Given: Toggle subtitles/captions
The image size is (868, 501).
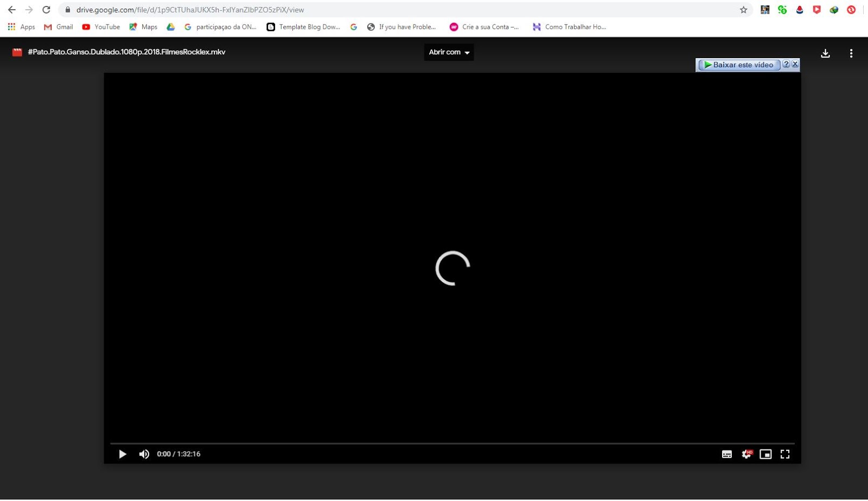Looking at the screenshot, I should (727, 454).
